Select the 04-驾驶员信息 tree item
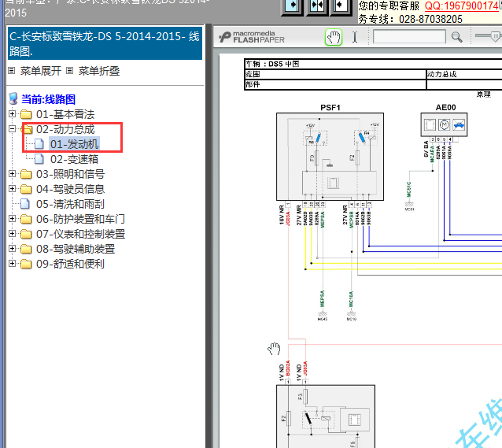The width and height of the screenshot is (502, 448). point(71,189)
